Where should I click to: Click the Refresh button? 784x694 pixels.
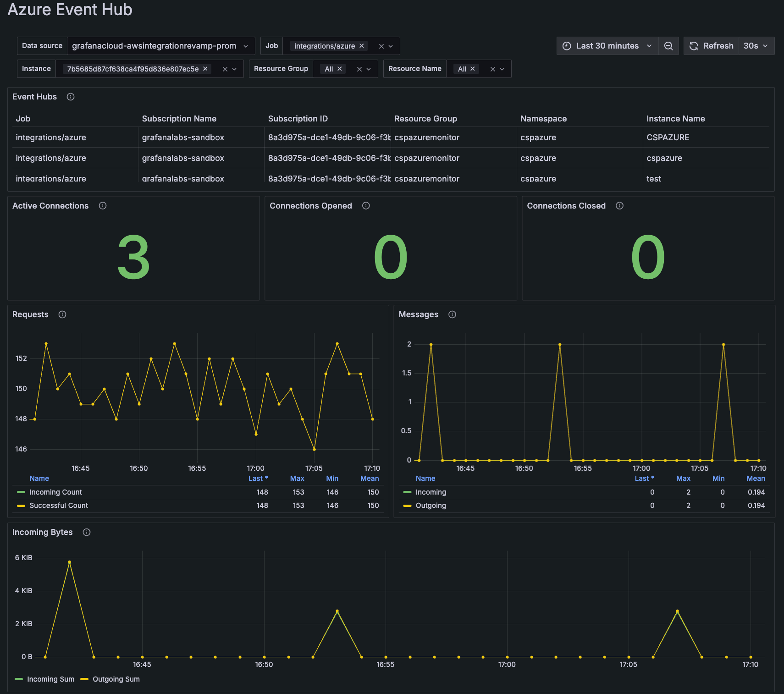pyautogui.click(x=711, y=46)
